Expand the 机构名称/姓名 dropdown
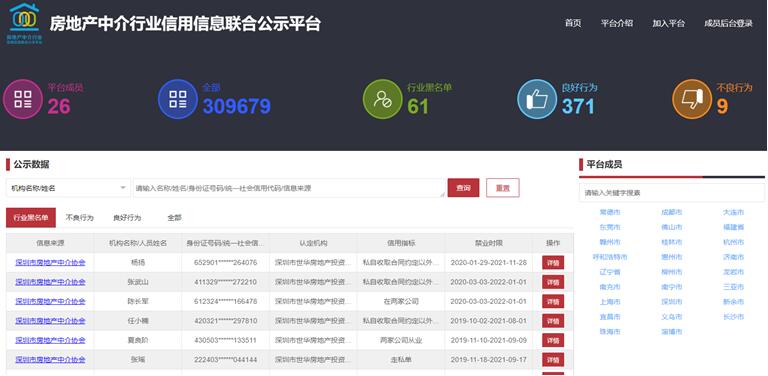 coord(68,188)
